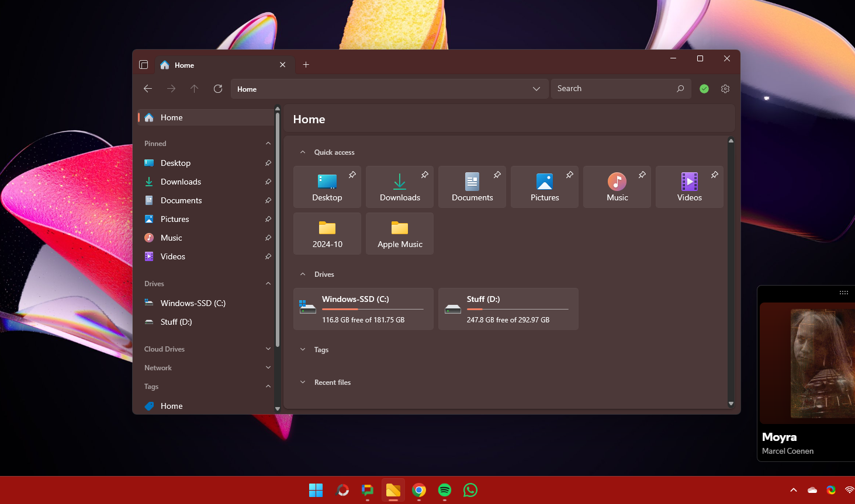Viewport: 855px width, 504px height.
Task: Open the Apple Music folder tile
Action: [x=400, y=234]
